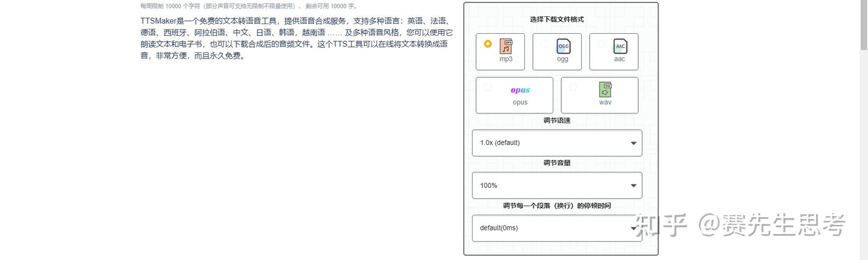Click the '调节语速' label
868x260 pixels.
pos(557,121)
